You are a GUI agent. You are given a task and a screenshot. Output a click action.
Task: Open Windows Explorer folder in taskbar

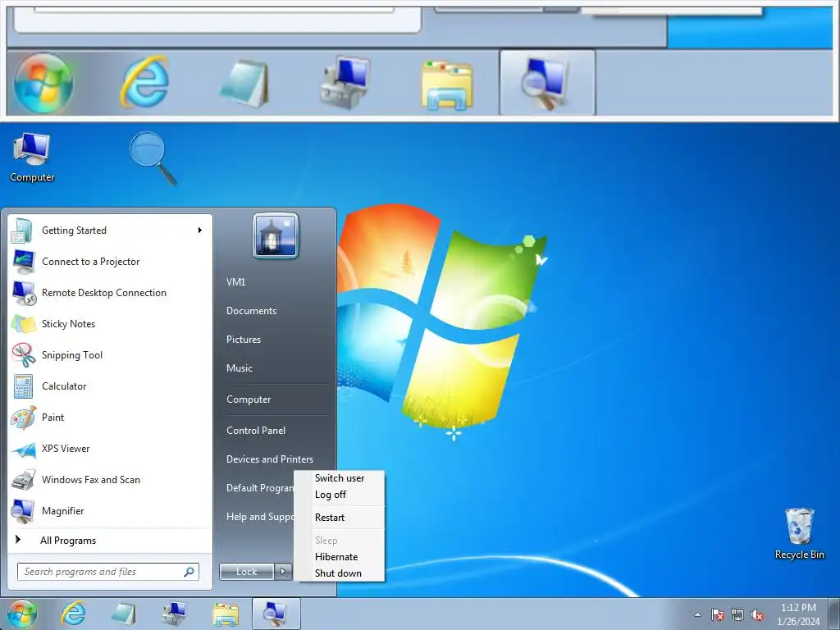[x=226, y=614]
